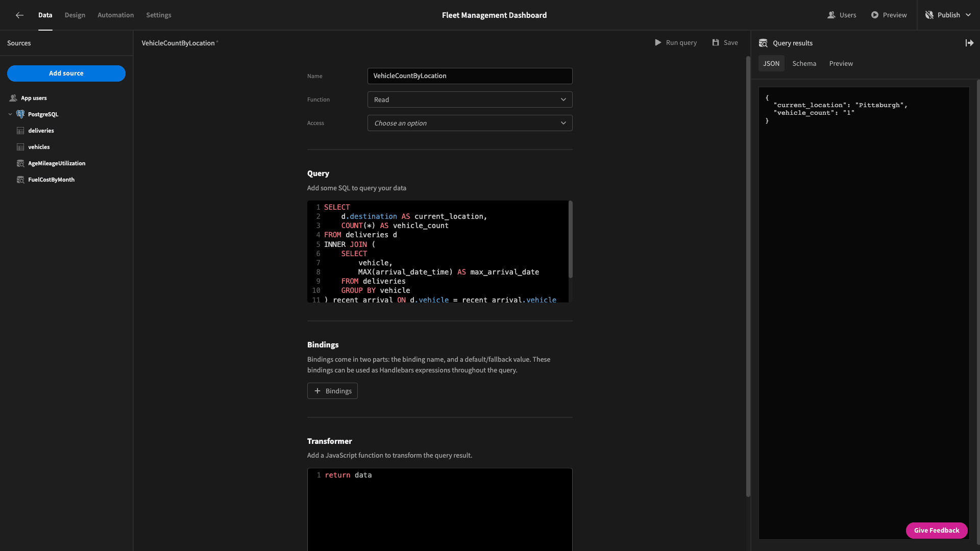This screenshot has width=980, height=551.
Task: Select the JSON results tab
Action: (x=771, y=64)
